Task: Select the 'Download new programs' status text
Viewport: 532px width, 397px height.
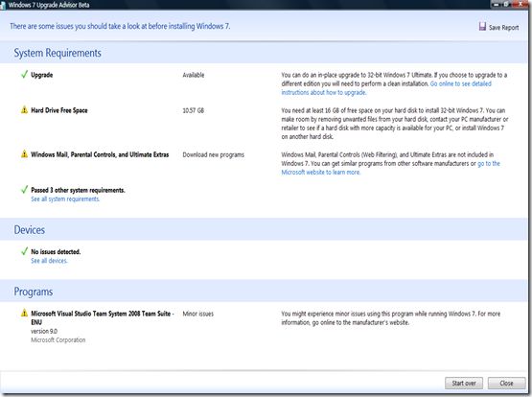Action: coord(214,154)
